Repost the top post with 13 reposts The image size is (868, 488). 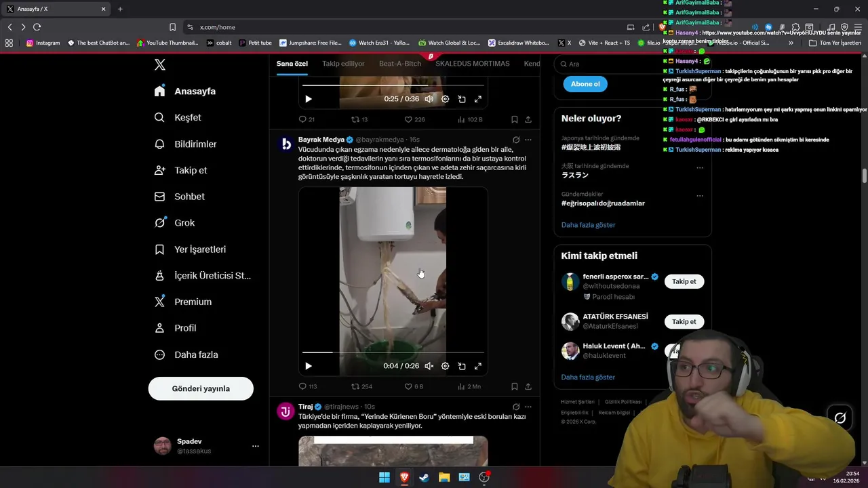359,119
